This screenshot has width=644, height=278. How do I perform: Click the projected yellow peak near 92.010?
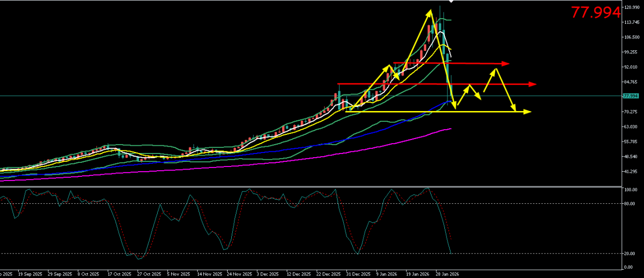click(x=496, y=68)
